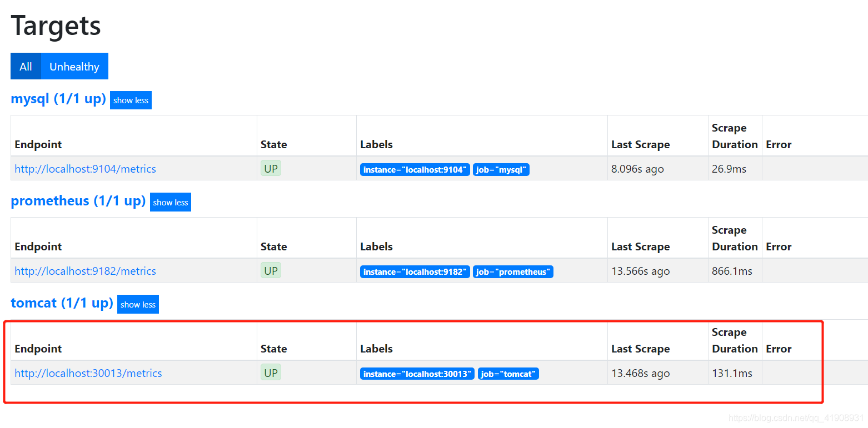Select the All filter button

click(x=26, y=66)
